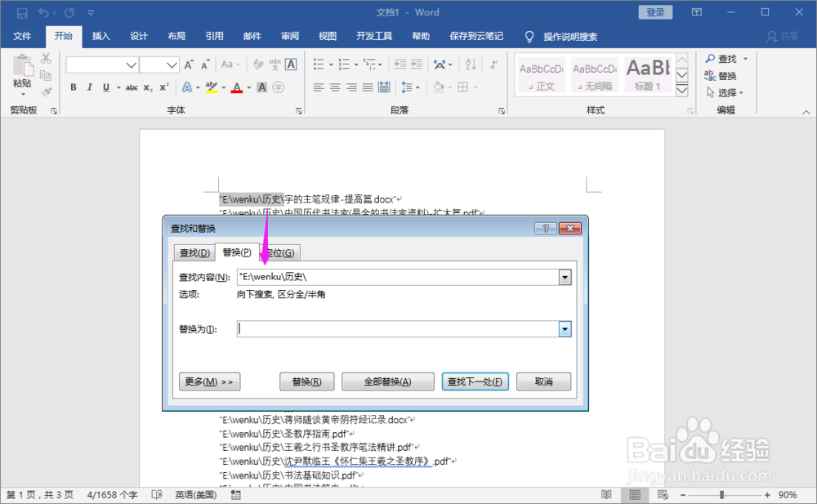The width and height of the screenshot is (817, 504).
Task: Increase font size with grow font icon
Action: [x=189, y=65]
